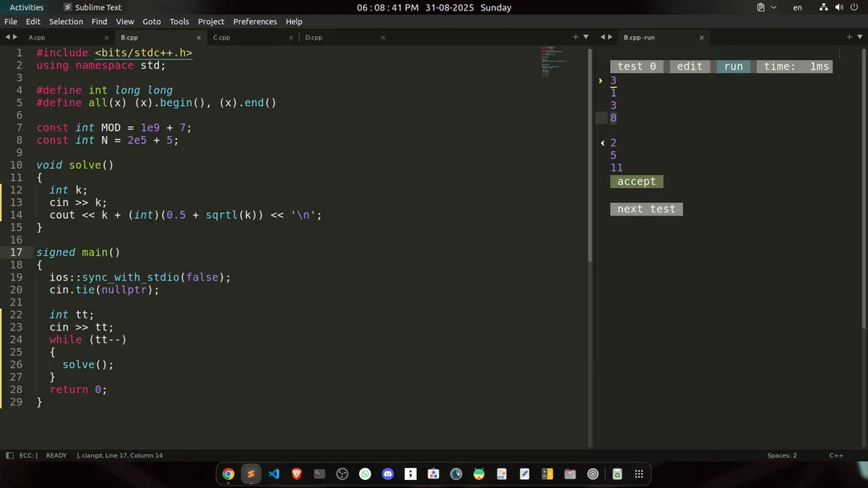Show applications grid in the dock
This screenshot has height=488, width=868.
(x=640, y=474)
